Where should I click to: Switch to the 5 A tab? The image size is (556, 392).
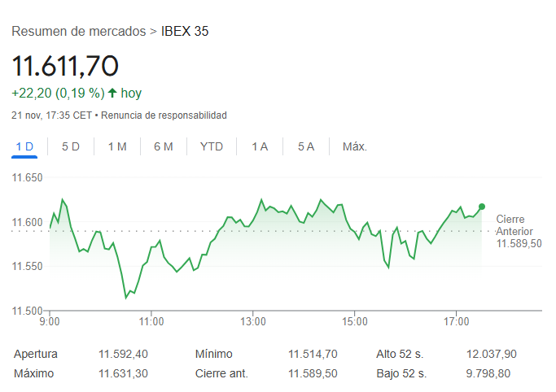pos(306,146)
